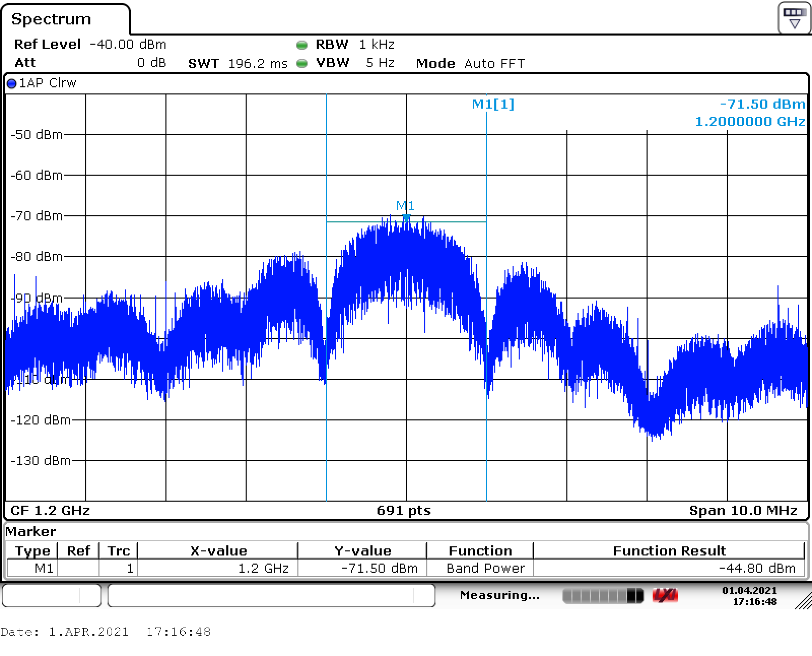Select the M1 row in Marker table
The image size is (812, 656).
click(x=406, y=568)
